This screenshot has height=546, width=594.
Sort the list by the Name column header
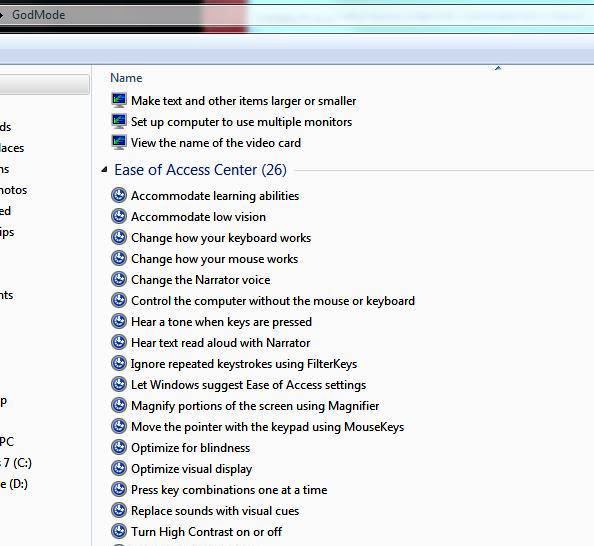click(126, 78)
